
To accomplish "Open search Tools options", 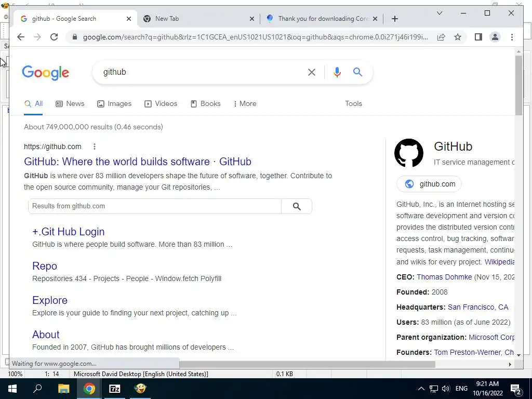I will coord(353,104).
